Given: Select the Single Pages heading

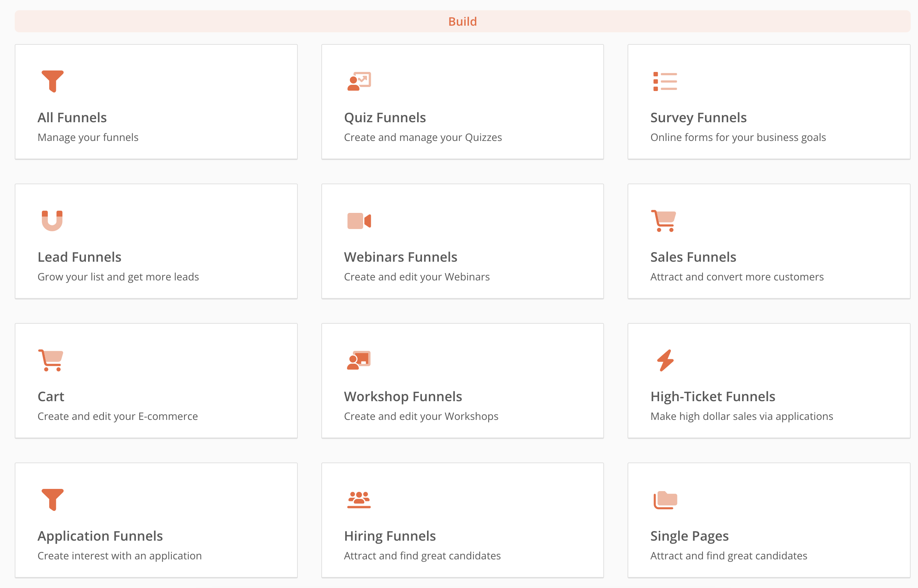Looking at the screenshot, I should pyautogui.click(x=689, y=536).
